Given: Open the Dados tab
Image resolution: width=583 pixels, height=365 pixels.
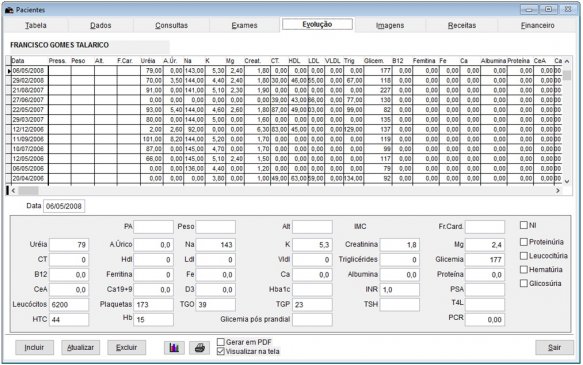Looking at the screenshot, I should pyautogui.click(x=100, y=25).
